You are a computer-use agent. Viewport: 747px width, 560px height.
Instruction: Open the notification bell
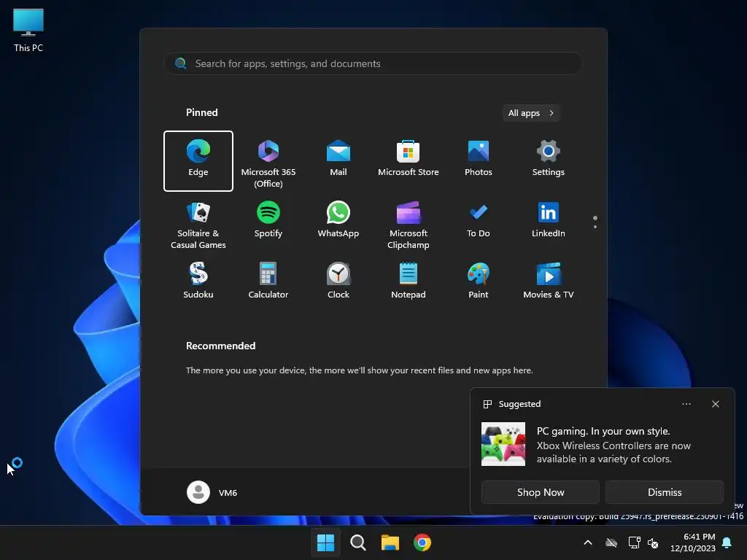[x=727, y=542]
